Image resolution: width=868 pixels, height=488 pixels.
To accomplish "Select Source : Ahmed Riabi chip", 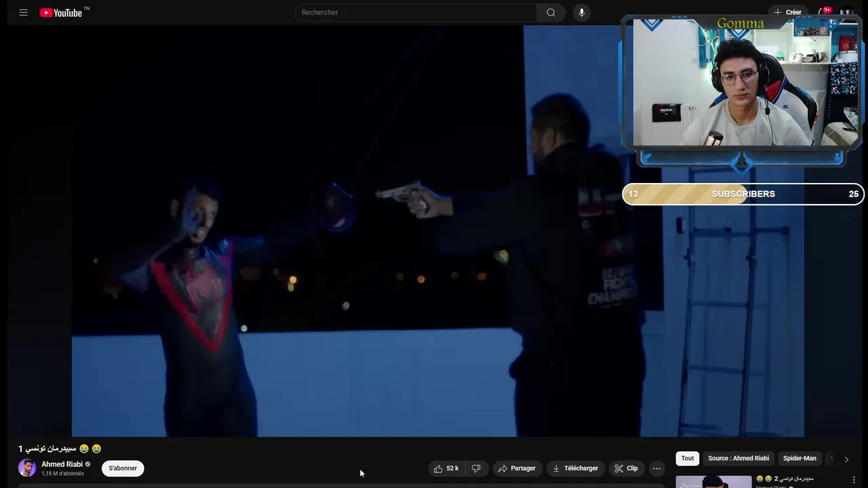I will point(738,458).
